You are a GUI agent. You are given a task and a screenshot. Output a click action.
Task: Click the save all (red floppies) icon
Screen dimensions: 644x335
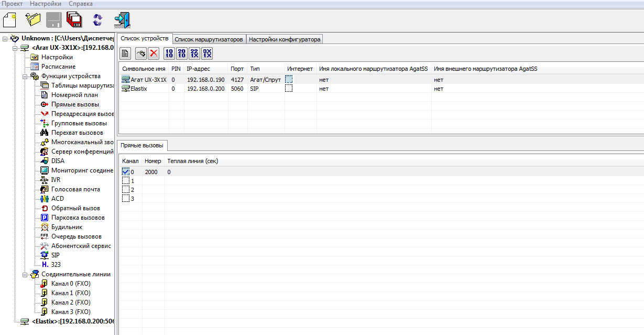[x=74, y=20]
